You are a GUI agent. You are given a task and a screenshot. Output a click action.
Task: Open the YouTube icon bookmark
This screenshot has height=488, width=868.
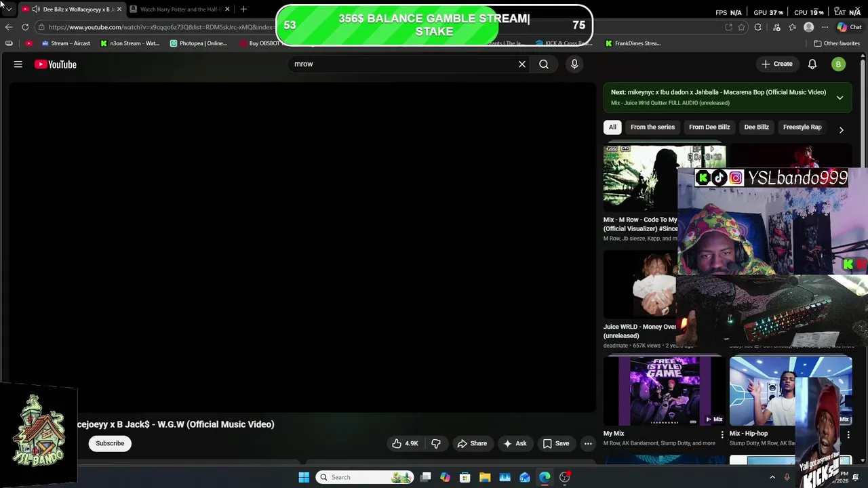[28, 43]
